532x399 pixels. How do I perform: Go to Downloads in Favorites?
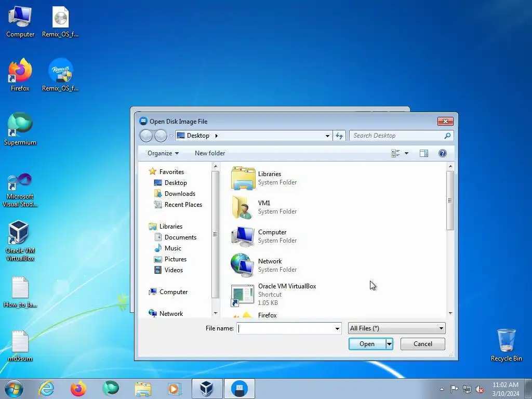[175, 193]
